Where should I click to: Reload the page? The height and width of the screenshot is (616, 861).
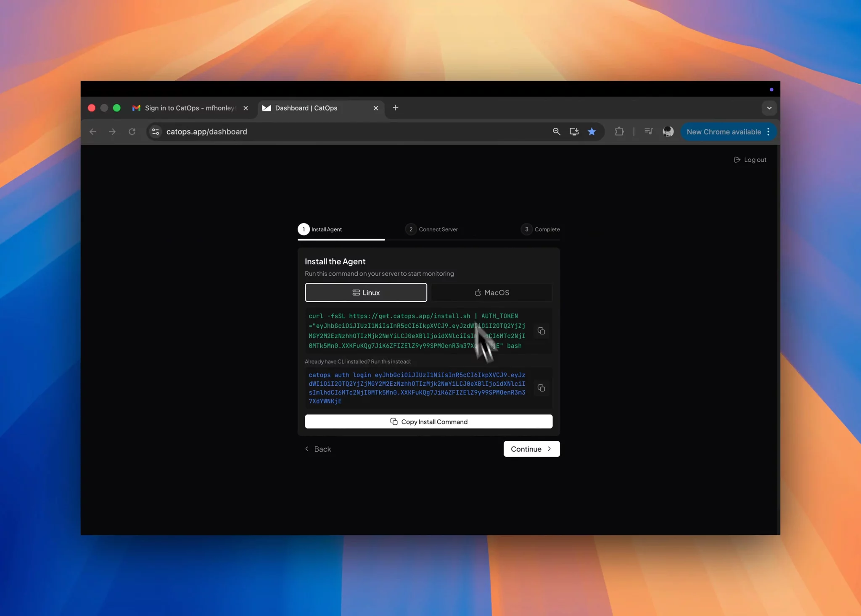[x=132, y=132]
